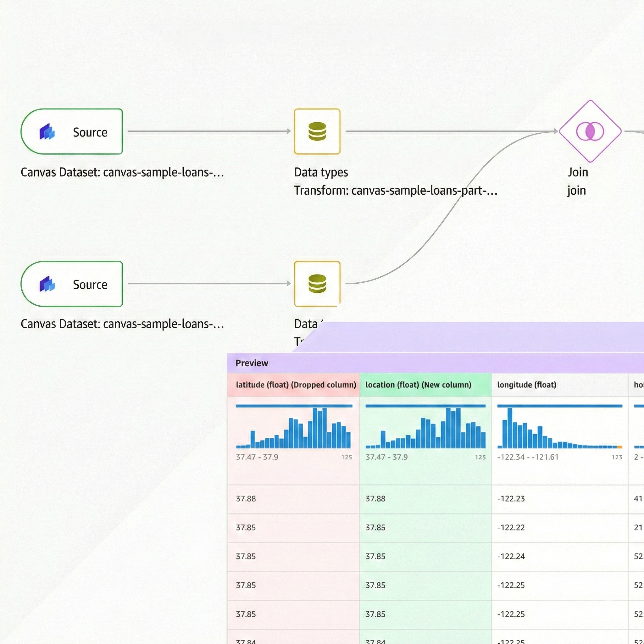The image size is (644, 644).
Task: Click the longitude histogram chart
Action: pos(559,426)
